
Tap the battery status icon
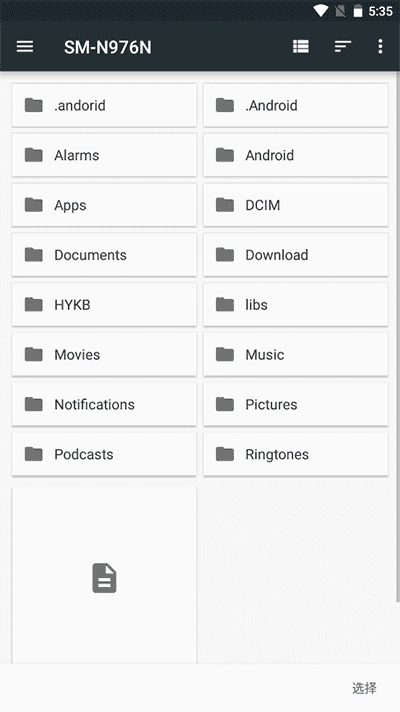[x=358, y=11]
